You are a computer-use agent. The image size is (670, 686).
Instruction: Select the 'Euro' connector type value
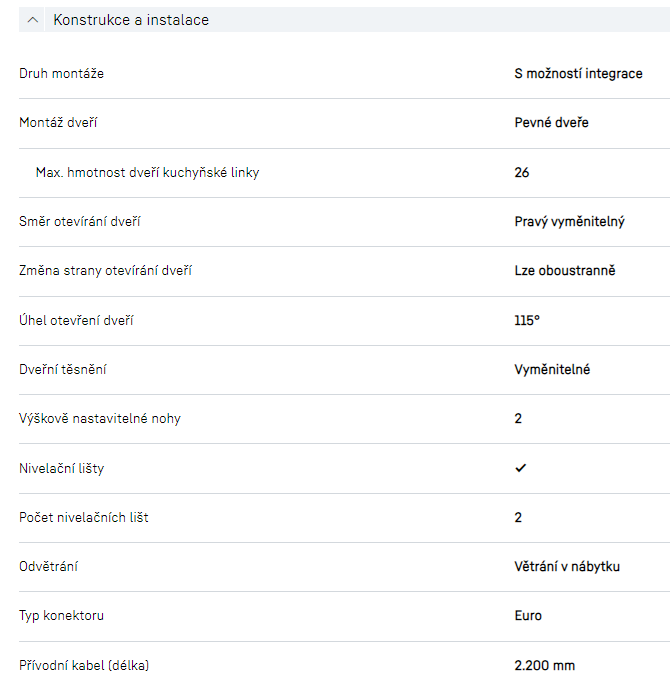click(528, 616)
